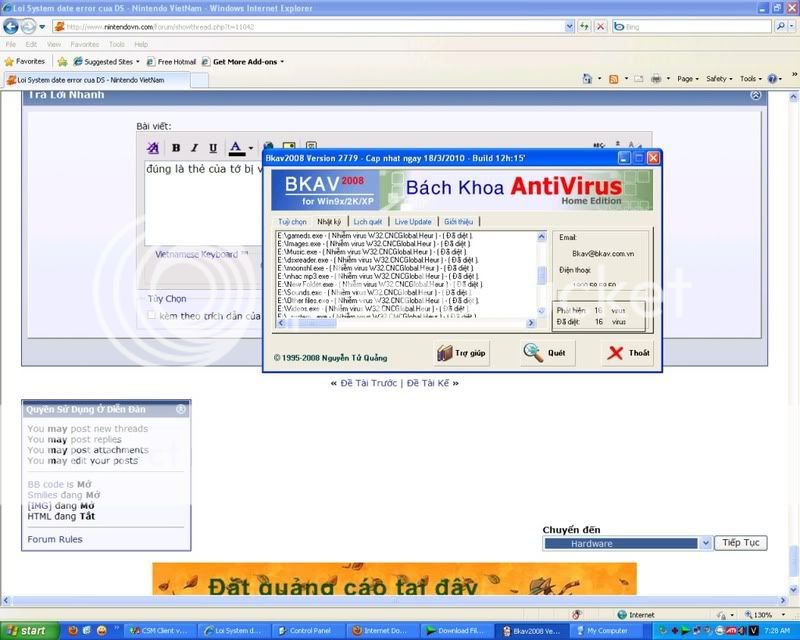Image resolution: width=800 pixels, height=640 pixels.
Task: Open the Safety dropdown menu
Action: 719,79
